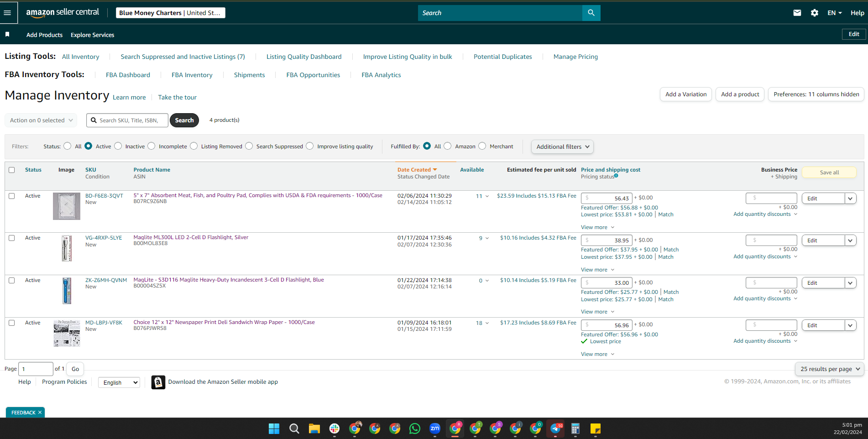This screenshot has width=868, height=439.
Task: Click the magnifier button beside the top search bar
Action: (x=591, y=13)
